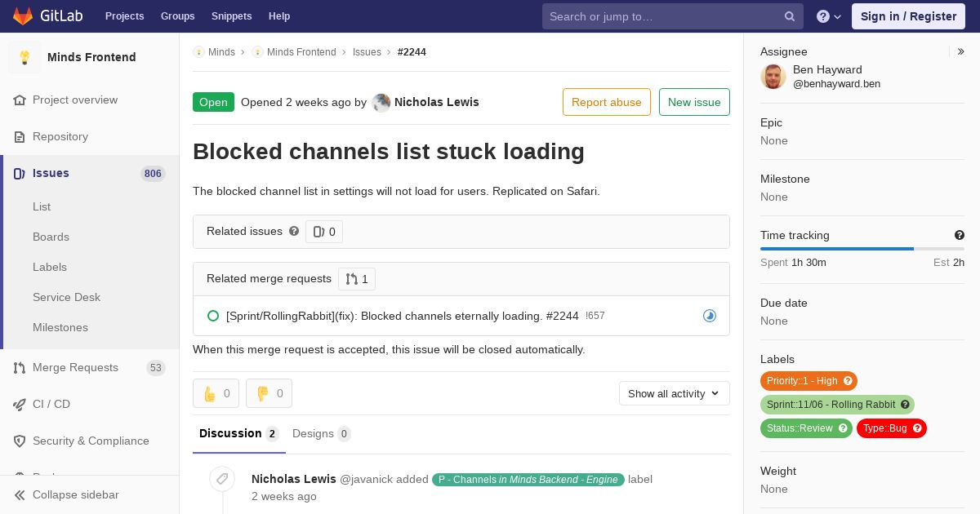Click the search magnifier icon
The image size is (980, 514).
tap(790, 16)
